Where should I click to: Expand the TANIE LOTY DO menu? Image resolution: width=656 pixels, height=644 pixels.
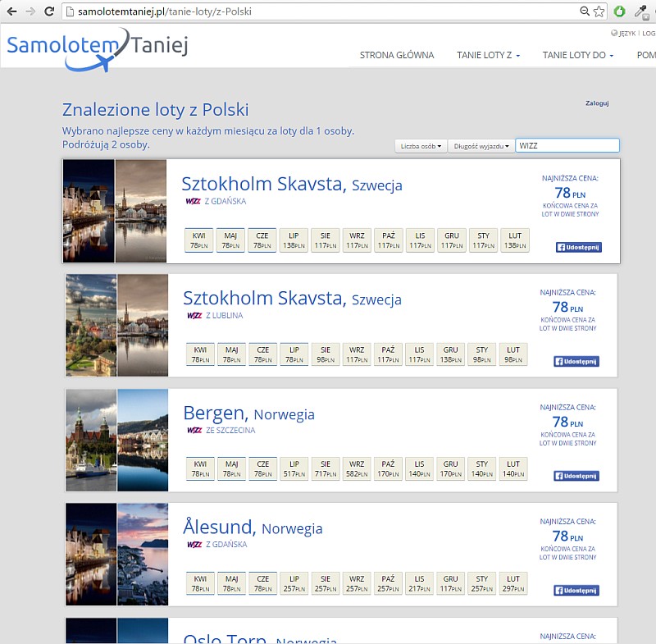click(578, 55)
